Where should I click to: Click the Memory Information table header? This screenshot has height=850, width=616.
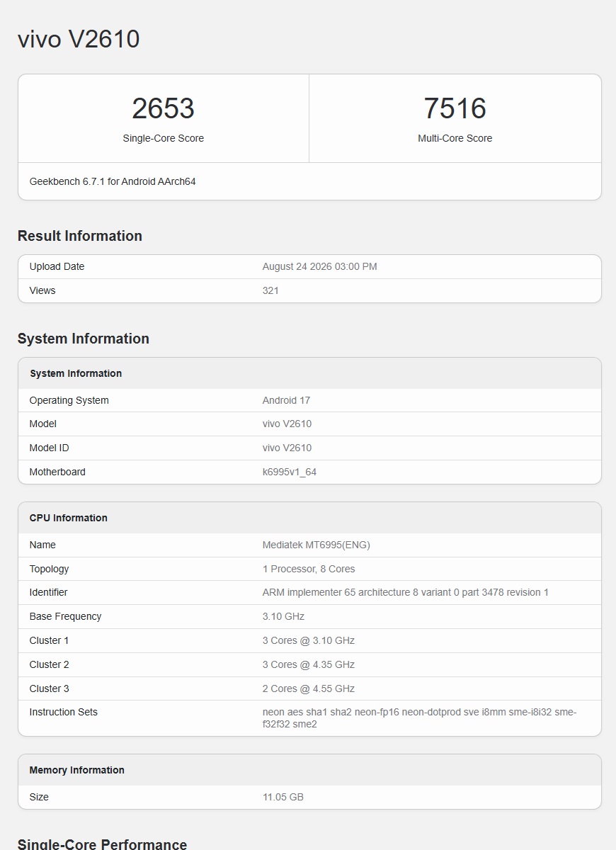point(77,770)
